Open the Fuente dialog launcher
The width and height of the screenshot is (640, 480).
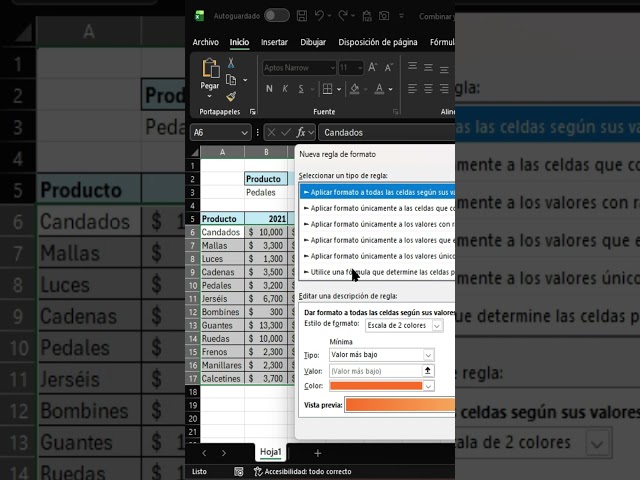click(x=395, y=112)
